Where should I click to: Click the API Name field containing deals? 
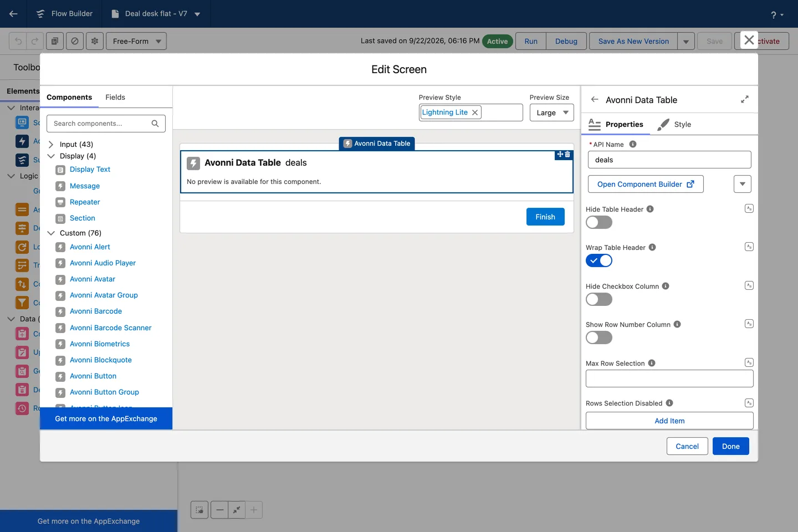(669, 160)
